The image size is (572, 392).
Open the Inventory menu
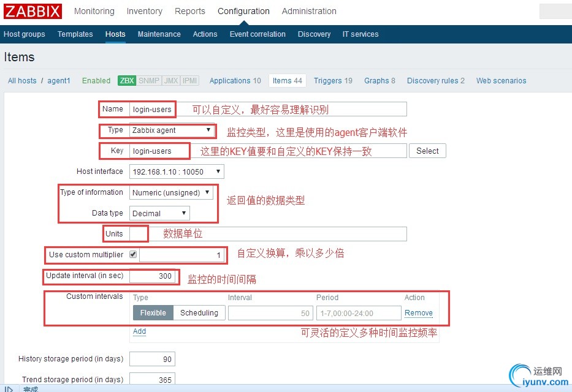(145, 11)
